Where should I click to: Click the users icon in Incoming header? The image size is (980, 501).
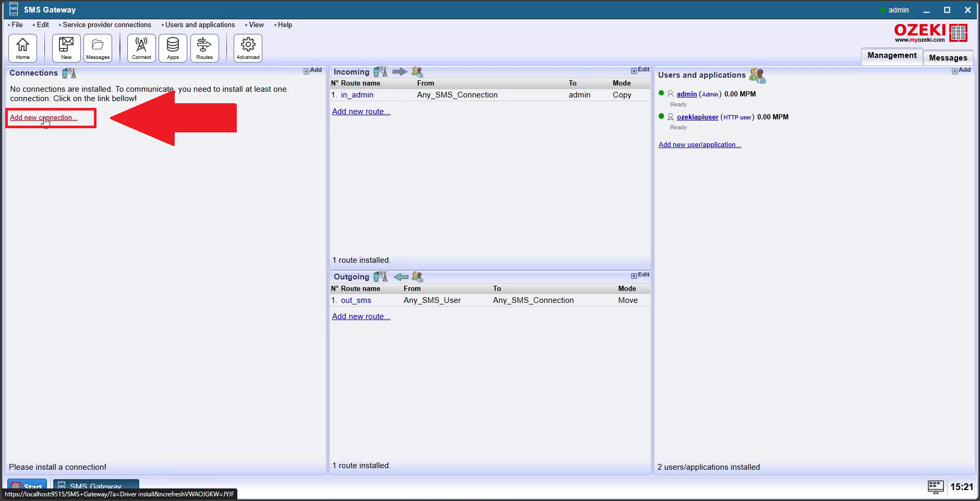417,72
